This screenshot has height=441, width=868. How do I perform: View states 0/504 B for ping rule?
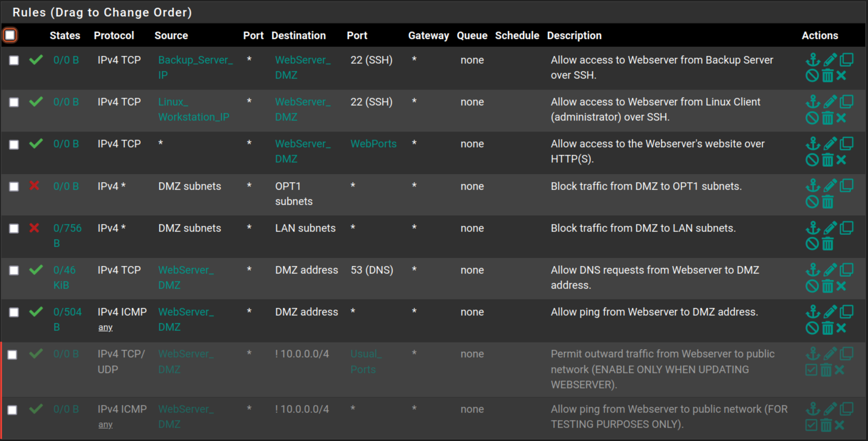pyautogui.click(x=67, y=320)
